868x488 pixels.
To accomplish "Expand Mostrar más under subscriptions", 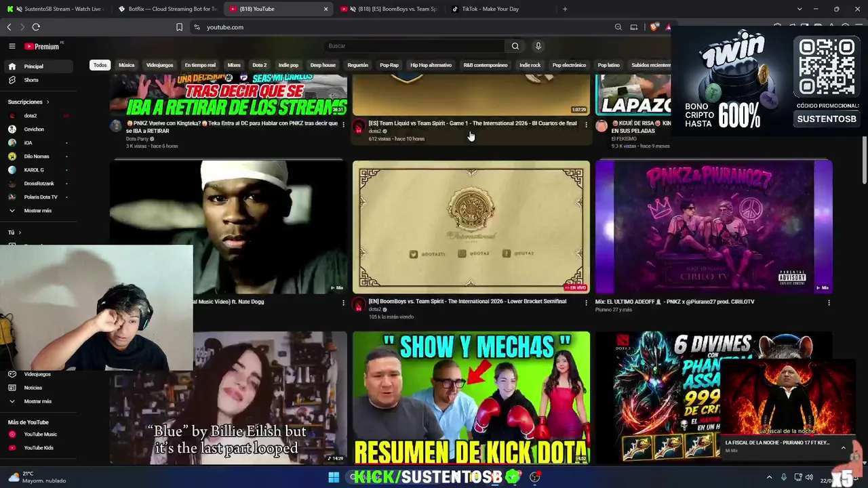I will point(37,211).
